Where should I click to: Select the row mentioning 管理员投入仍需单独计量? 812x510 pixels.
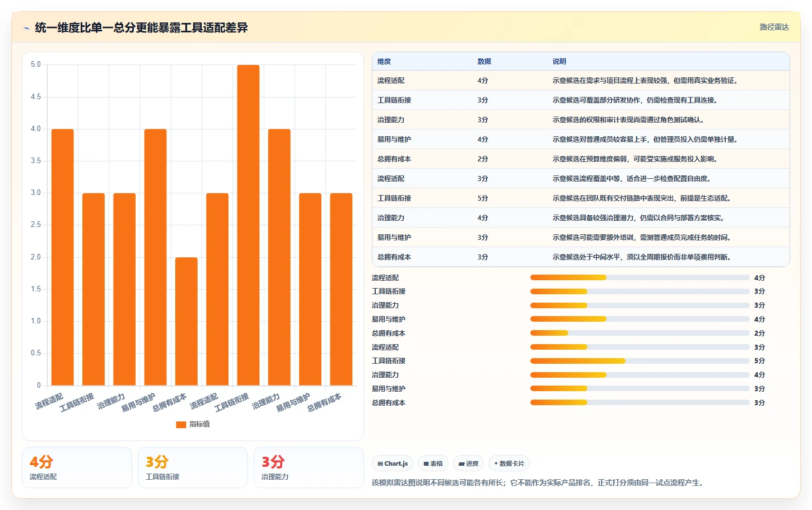click(x=581, y=140)
